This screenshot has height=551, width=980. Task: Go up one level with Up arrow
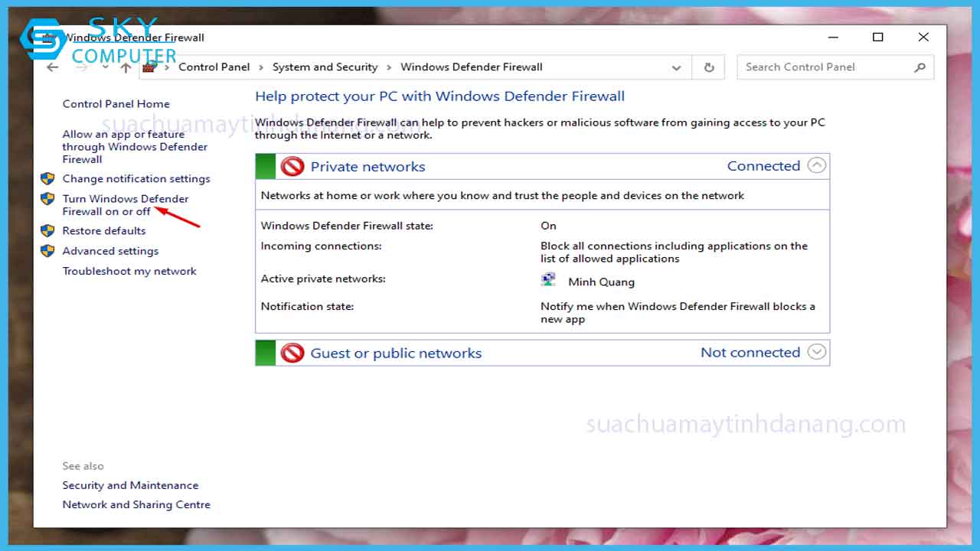pos(126,67)
